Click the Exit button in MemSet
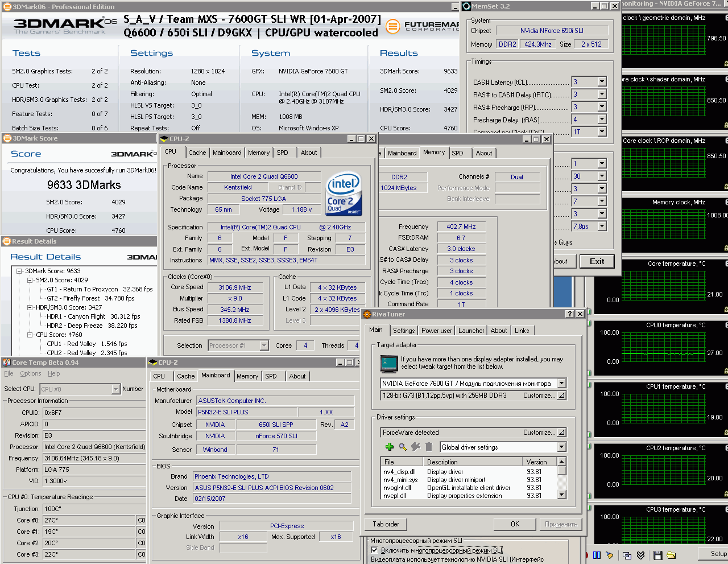 click(597, 261)
